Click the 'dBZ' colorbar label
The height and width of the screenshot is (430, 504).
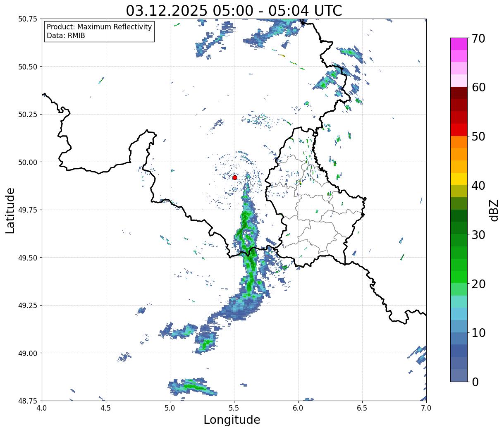(494, 210)
